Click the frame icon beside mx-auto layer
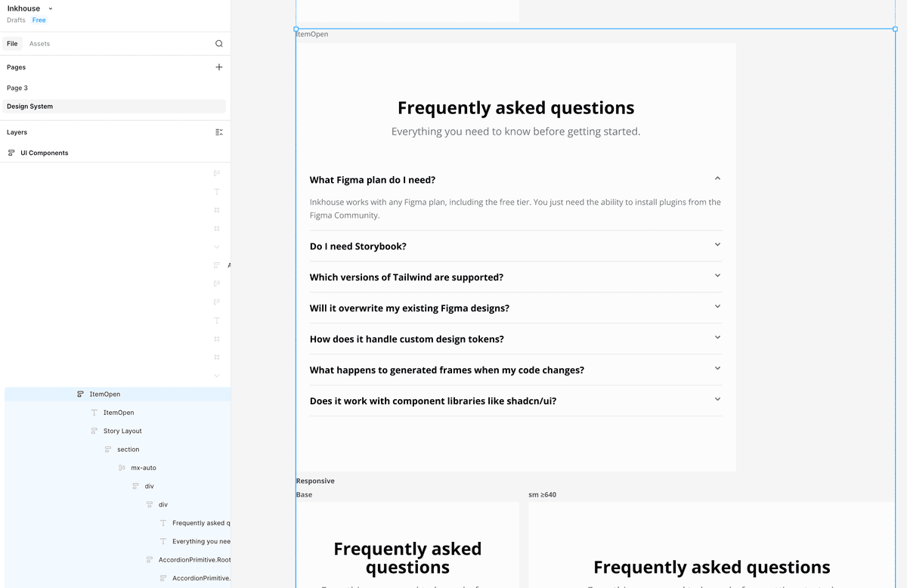 pos(122,467)
